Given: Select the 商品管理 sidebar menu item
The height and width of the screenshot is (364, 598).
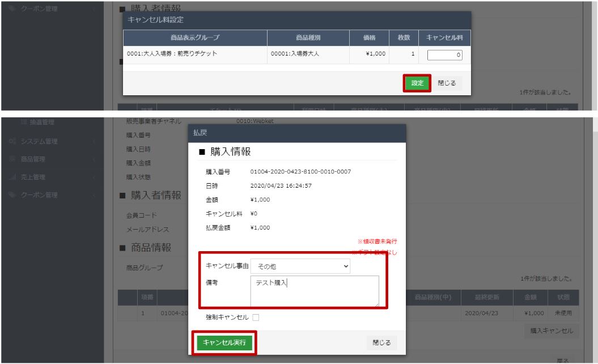Looking at the screenshot, I should pyautogui.click(x=33, y=159).
